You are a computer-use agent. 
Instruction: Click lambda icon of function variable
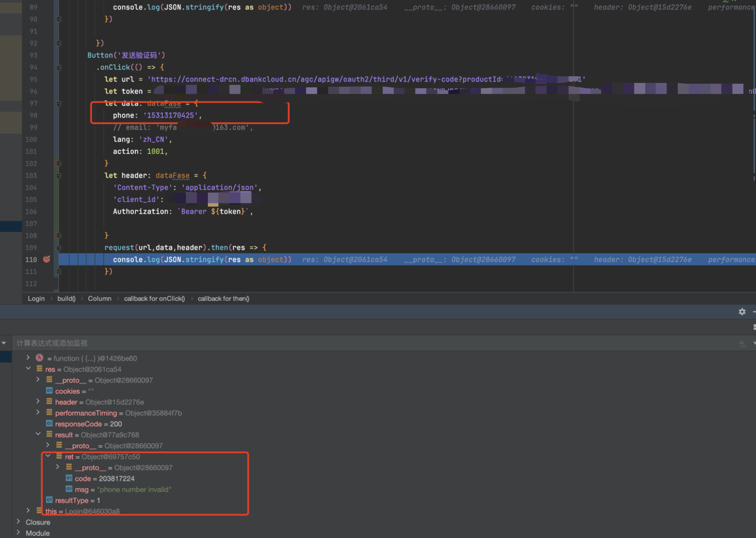click(39, 358)
